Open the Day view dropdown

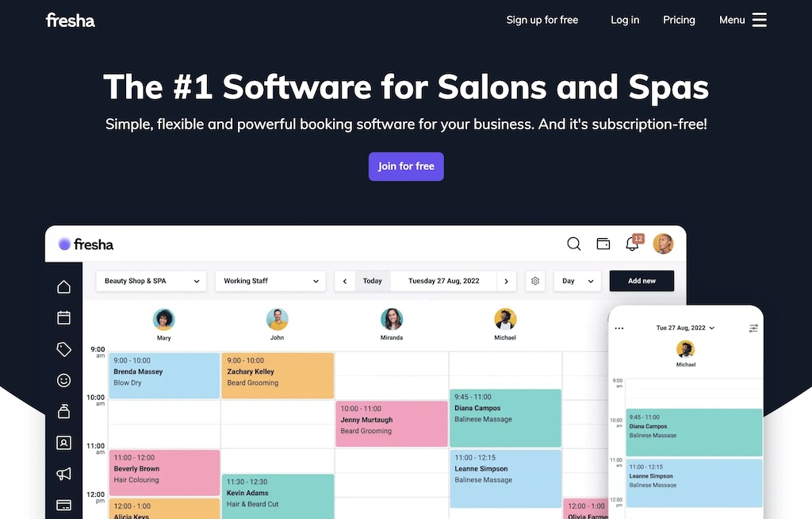click(x=576, y=281)
